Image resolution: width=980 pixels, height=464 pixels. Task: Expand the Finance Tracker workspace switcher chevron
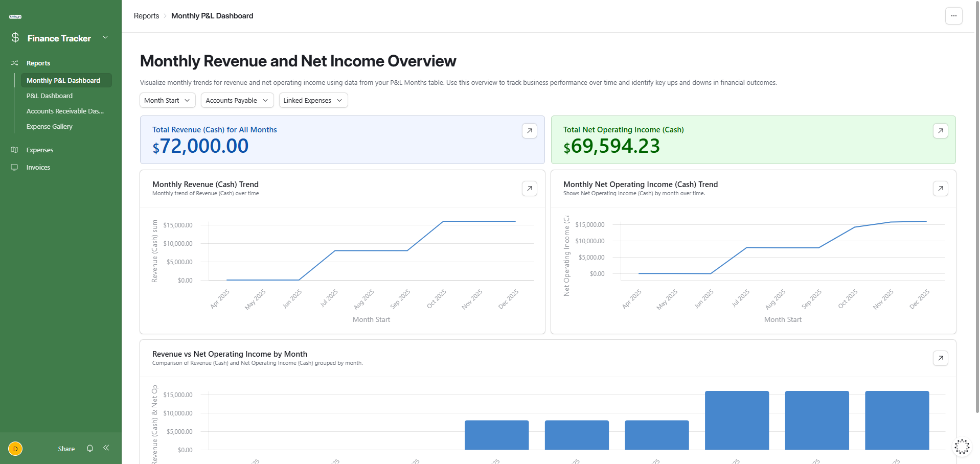tap(105, 38)
